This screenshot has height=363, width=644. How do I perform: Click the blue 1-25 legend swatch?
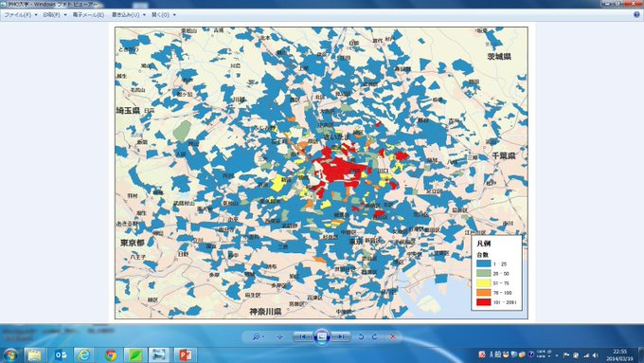pos(483,263)
